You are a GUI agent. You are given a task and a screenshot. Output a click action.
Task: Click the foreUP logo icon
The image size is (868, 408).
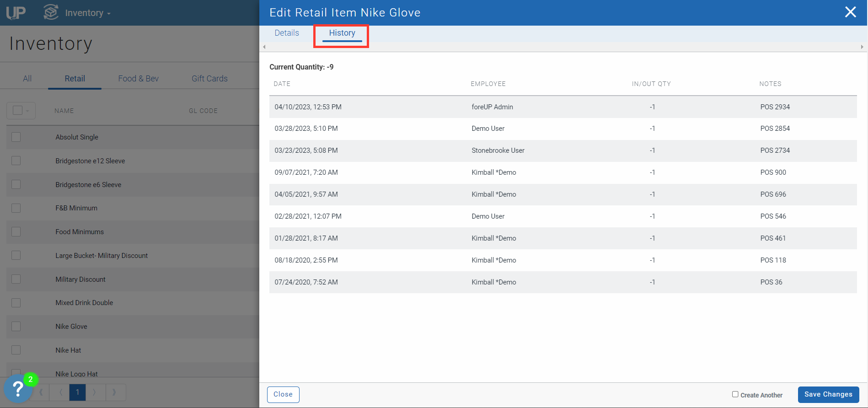point(16,13)
